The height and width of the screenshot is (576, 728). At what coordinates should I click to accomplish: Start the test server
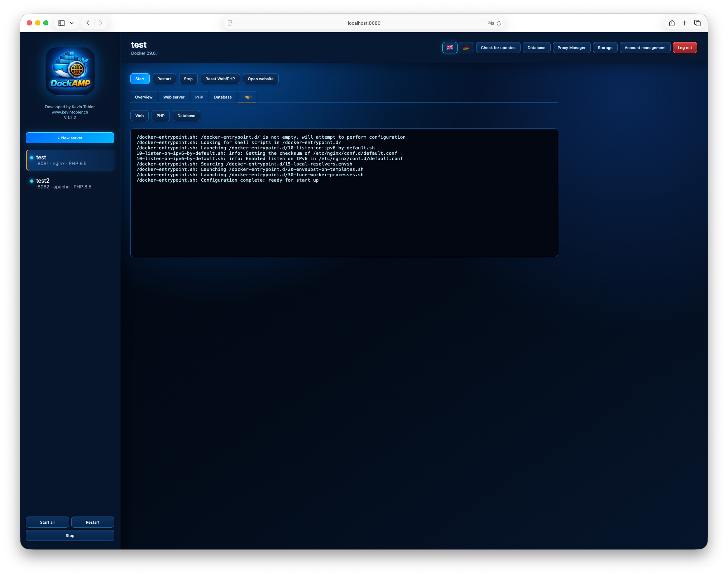pyautogui.click(x=140, y=79)
